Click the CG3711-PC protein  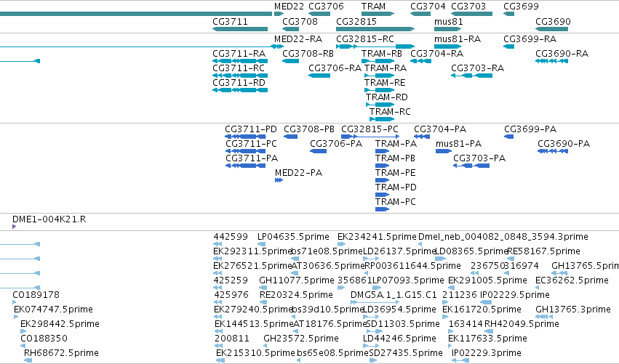[245, 151]
